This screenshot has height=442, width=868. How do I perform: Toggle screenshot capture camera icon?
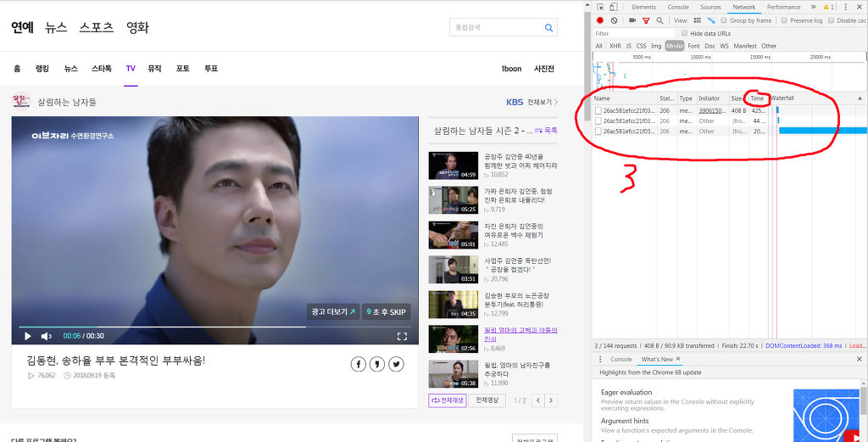point(632,20)
